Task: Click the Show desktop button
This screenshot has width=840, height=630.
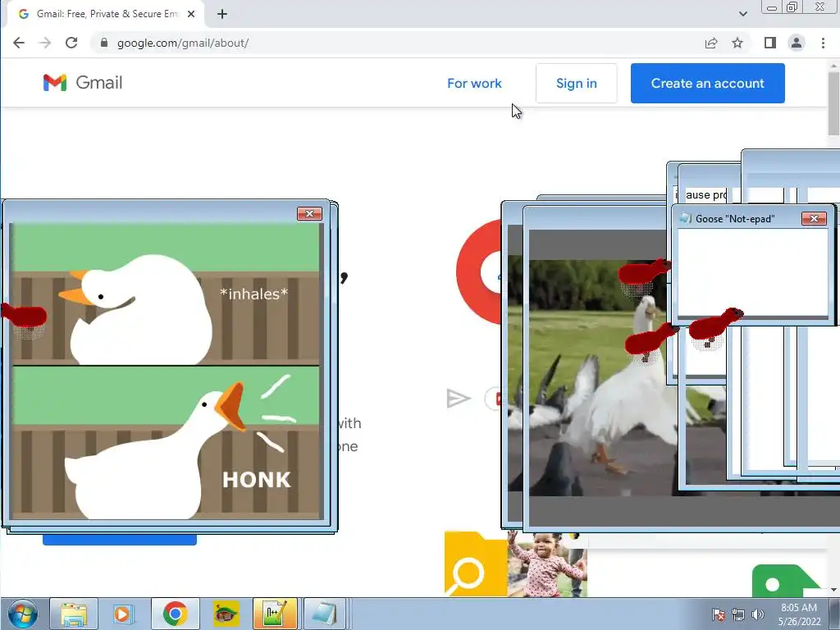Action: pos(834,614)
